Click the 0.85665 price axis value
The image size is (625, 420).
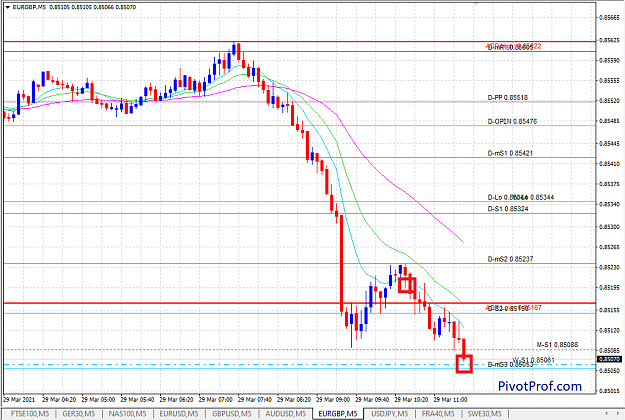pos(609,18)
